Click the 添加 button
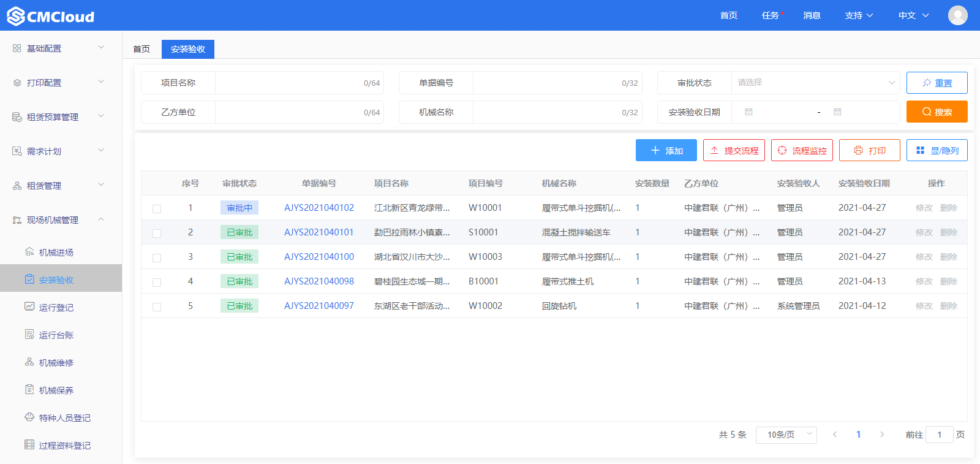This screenshot has height=464, width=980. (x=666, y=150)
